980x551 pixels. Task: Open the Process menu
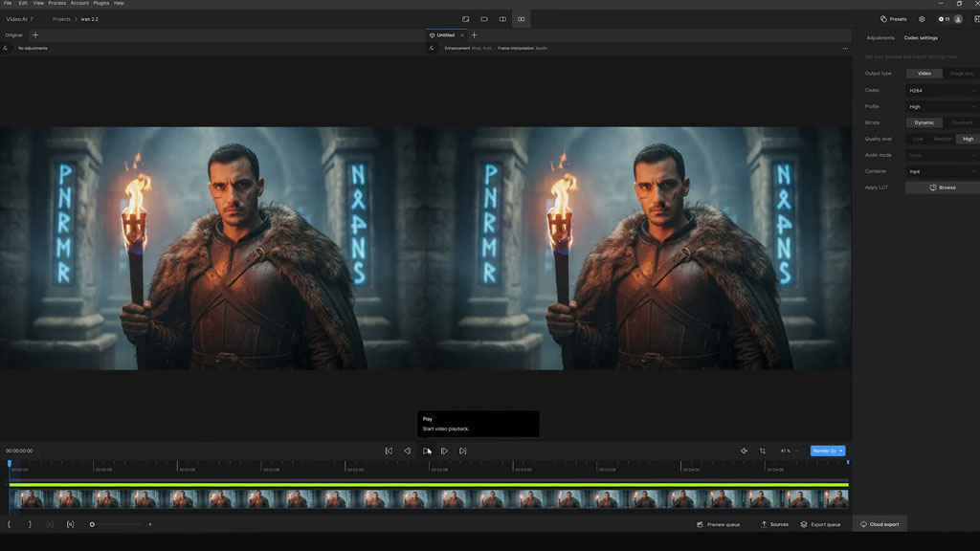click(56, 3)
